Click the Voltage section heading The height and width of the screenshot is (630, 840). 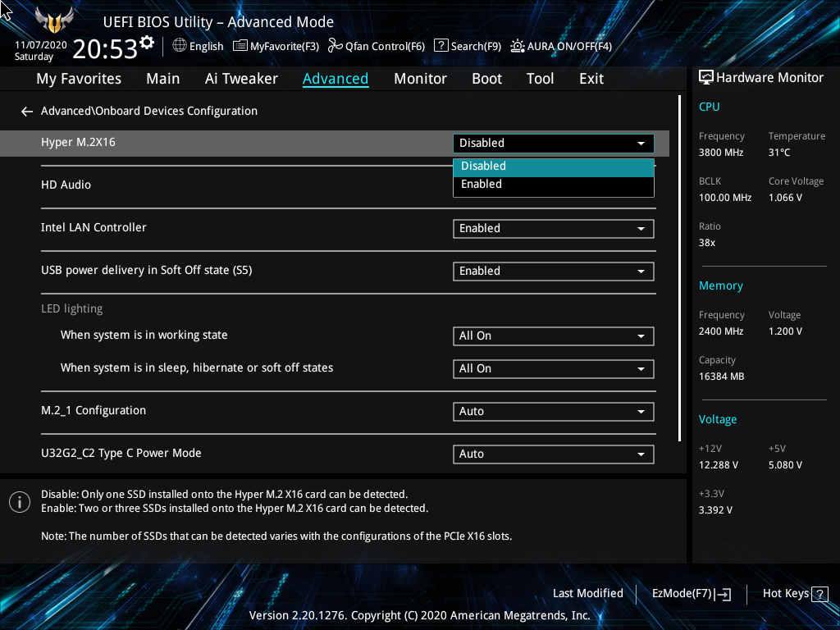717,419
